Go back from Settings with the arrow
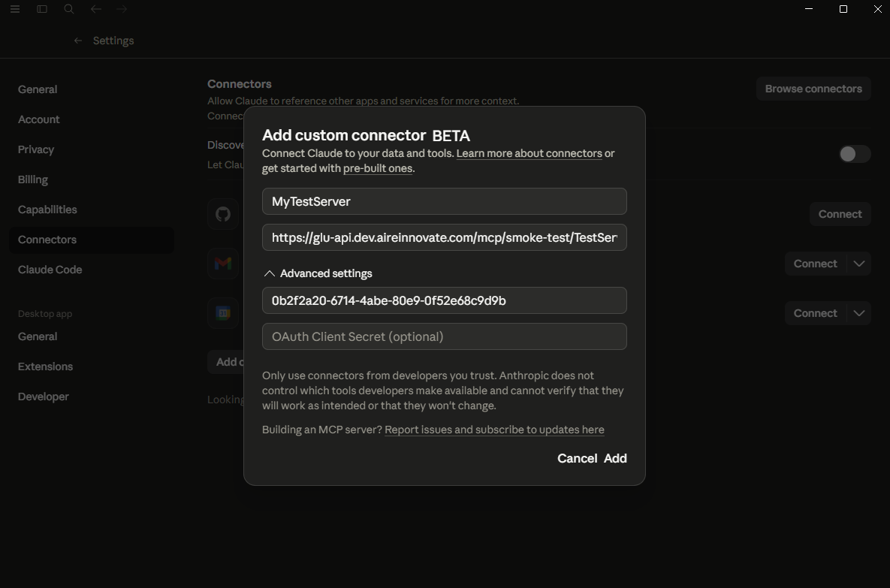Screen dimensions: 890x588 (x=78, y=41)
